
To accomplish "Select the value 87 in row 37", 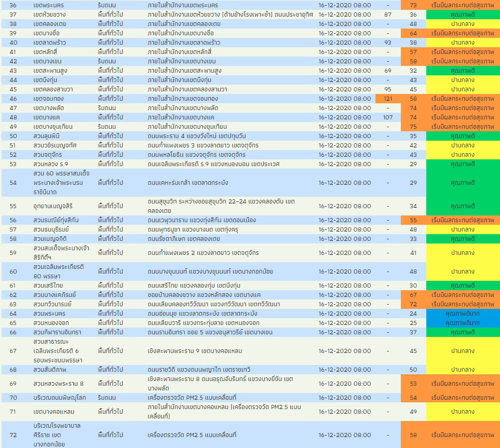I will tap(388, 15).
